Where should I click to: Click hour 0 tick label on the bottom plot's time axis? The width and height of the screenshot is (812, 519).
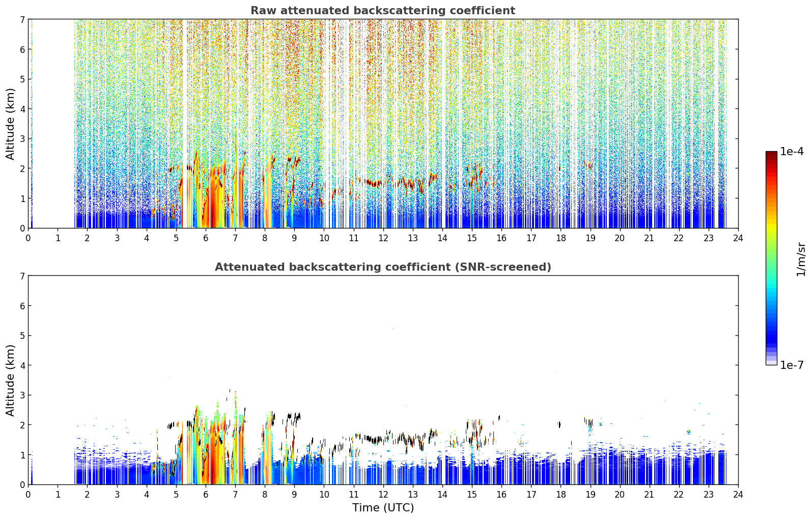28,495
